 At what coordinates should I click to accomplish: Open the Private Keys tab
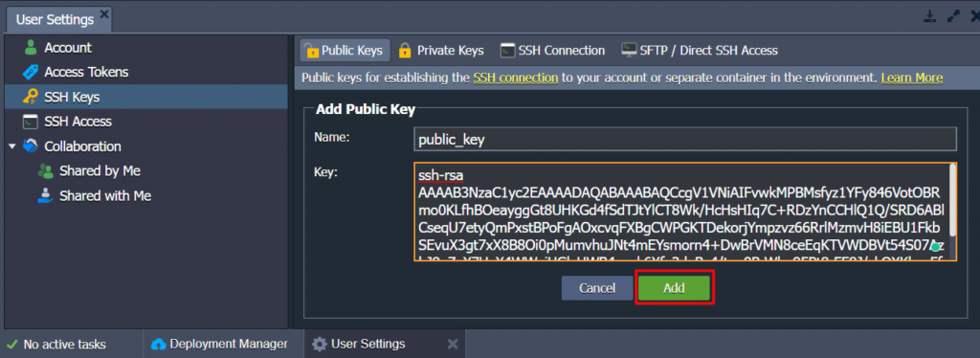coord(440,51)
